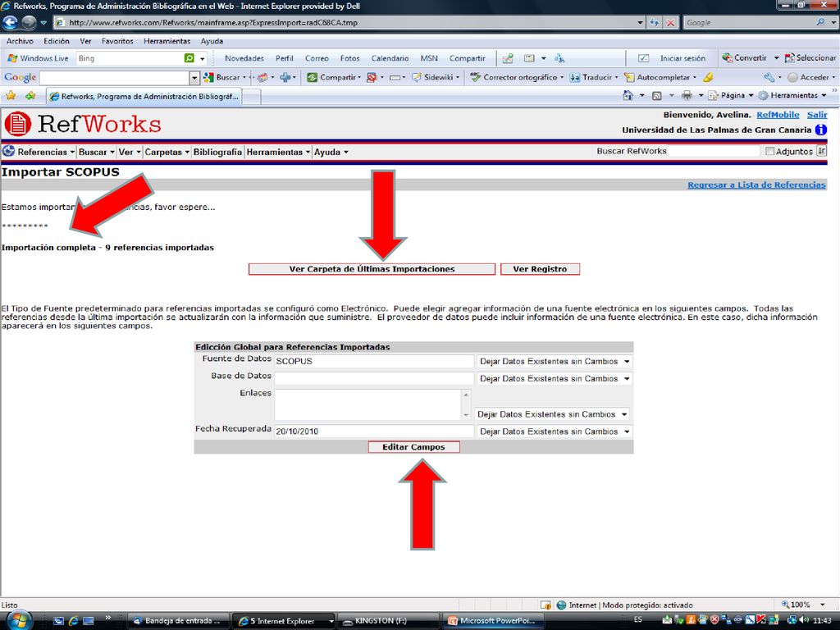The height and width of the screenshot is (630, 840).
Task: Open RefWorks Carpetas menu
Action: pyautogui.click(x=167, y=152)
